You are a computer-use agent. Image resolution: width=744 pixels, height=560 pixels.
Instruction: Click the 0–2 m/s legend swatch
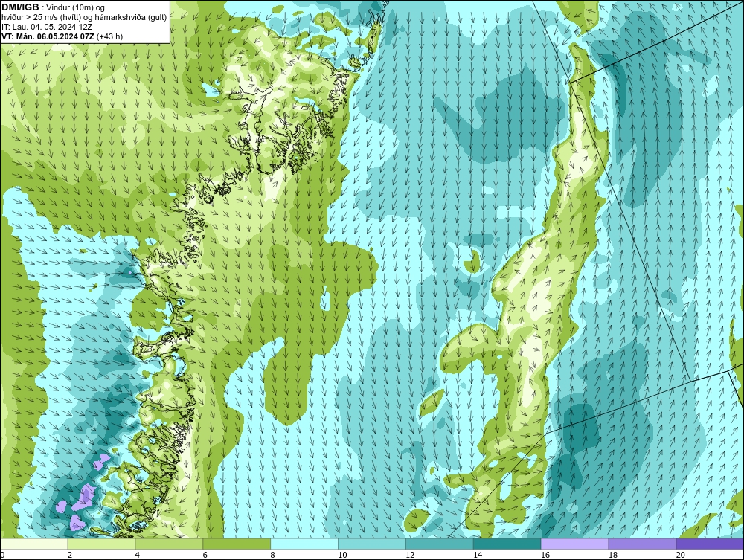[34, 544]
